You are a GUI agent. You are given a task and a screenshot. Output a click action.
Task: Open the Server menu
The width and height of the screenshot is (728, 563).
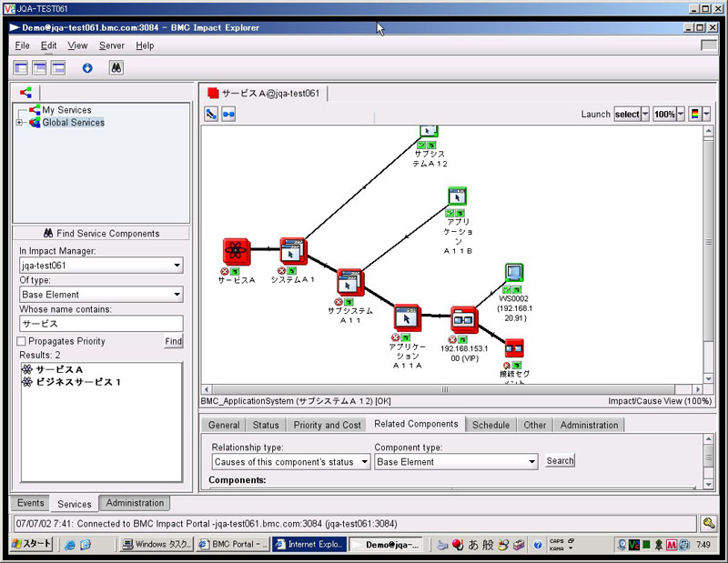coord(111,45)
